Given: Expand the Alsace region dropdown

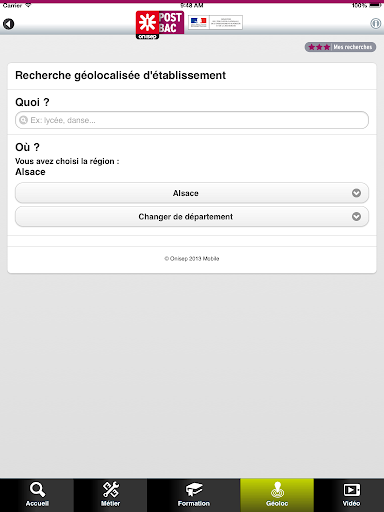Looking at the screenshot, I should pyautogui.click(x=192, y=193).
